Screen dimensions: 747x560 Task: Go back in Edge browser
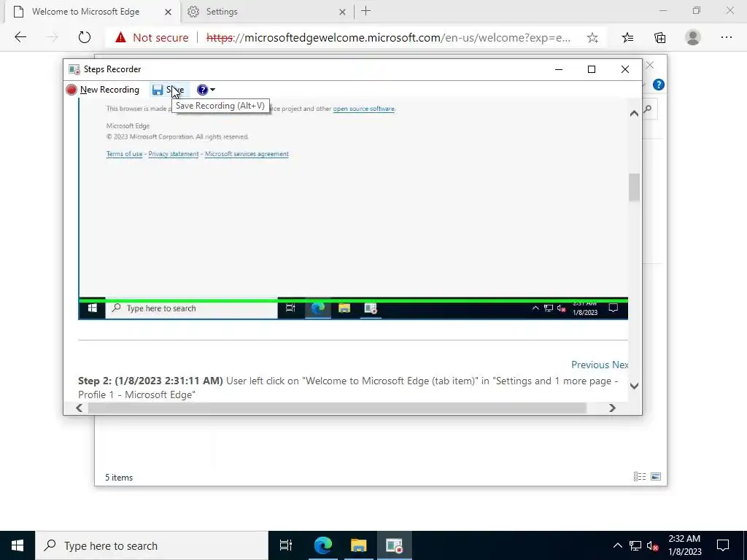coord(20,37)
